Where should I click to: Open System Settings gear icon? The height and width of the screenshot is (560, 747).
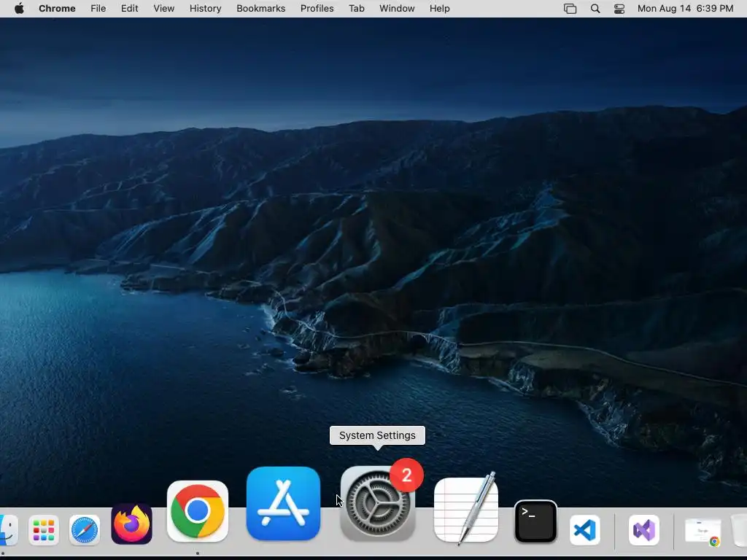(x=378, y=504)
